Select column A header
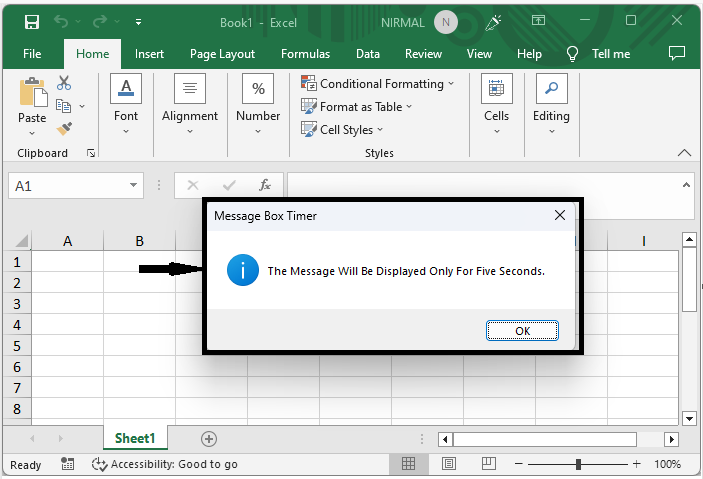703x479 pixels. pyautogui.click(x=67, y=241)
